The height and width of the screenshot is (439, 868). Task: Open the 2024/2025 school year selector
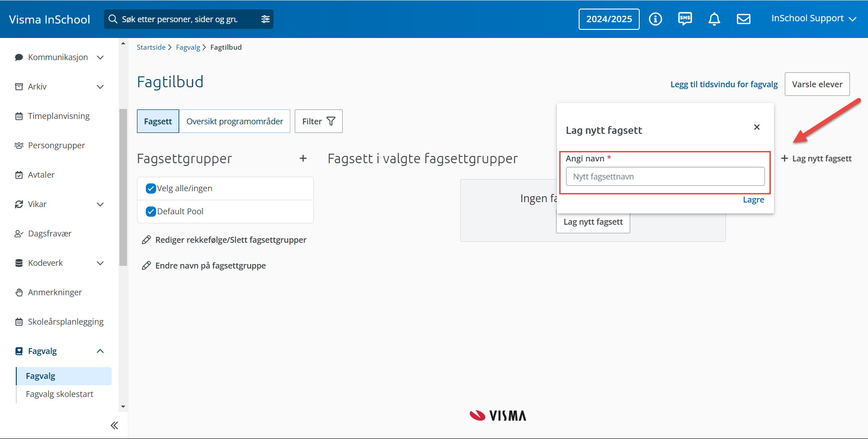coord(609,19)
